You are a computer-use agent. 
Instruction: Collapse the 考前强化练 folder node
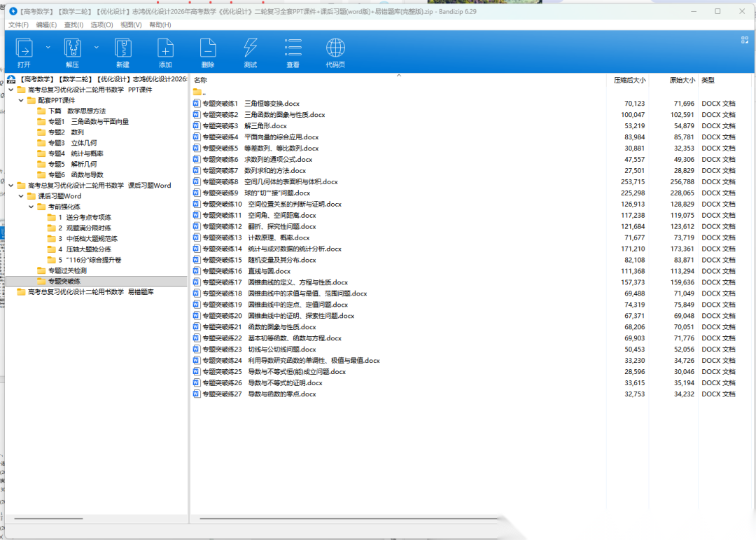point(31,207)
